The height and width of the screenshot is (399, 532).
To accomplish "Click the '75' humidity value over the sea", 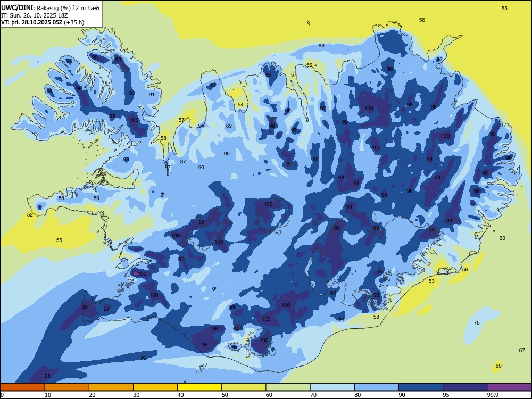I will (x=477, y=323).
